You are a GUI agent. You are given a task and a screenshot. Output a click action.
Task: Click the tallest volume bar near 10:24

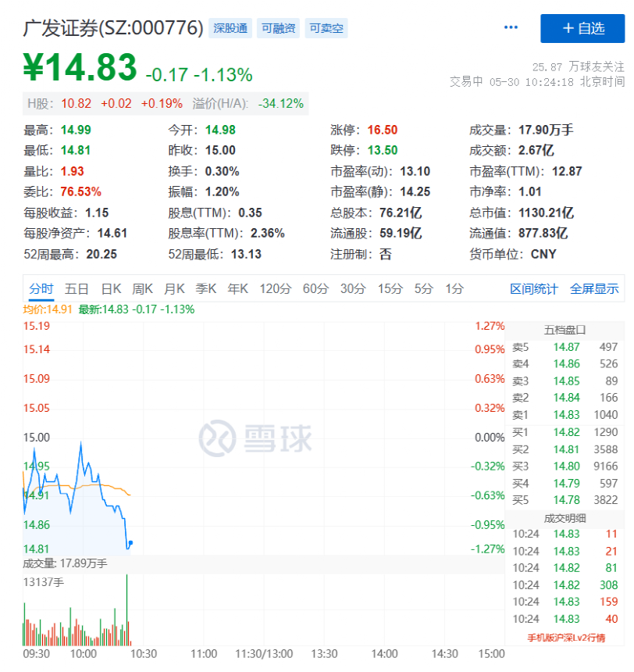pos(126,609)
